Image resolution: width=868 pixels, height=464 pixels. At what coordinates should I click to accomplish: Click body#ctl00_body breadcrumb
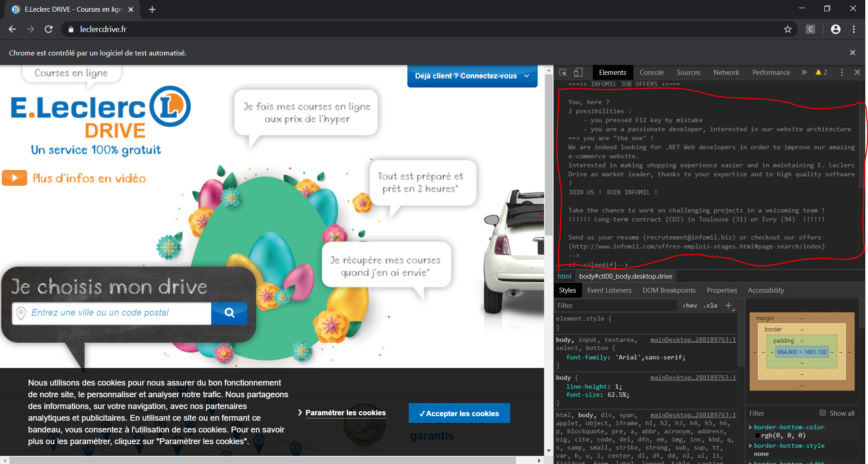click(x=626, y=276)
